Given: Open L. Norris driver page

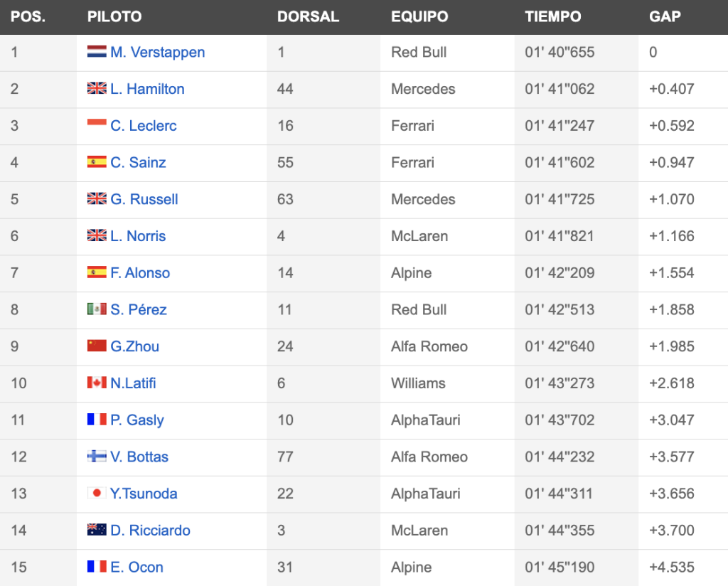Looking at the screenshot, I should (x=138, y=236).
